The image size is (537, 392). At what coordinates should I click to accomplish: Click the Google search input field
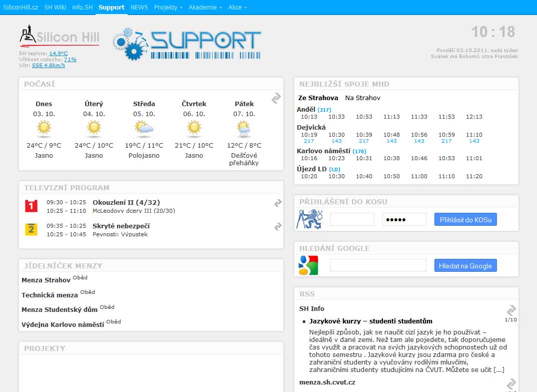pos(378,265)
